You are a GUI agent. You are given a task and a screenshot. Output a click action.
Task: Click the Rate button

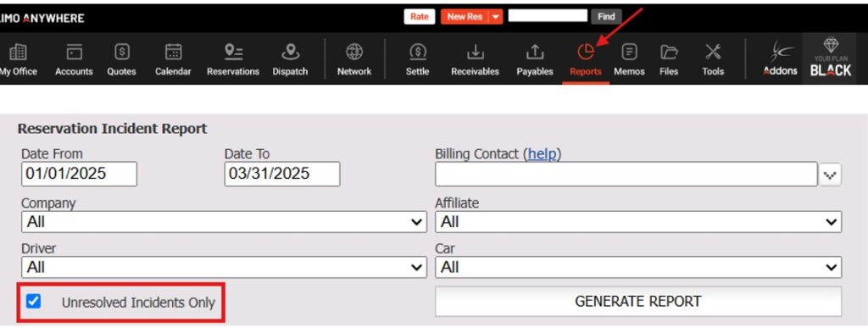pos(420,17)
